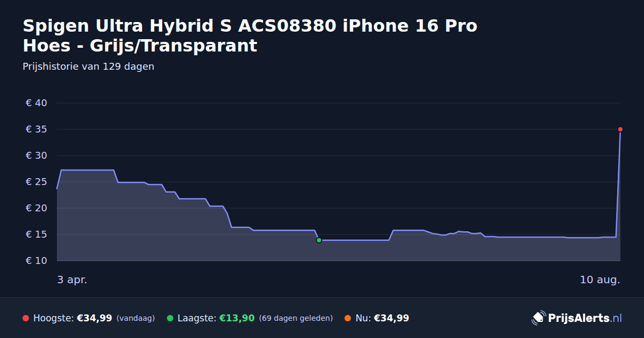The height and width of the screenshot is (338, 644).
Task: Click the vandaag note beside highest price
Action: pos(136,318)
